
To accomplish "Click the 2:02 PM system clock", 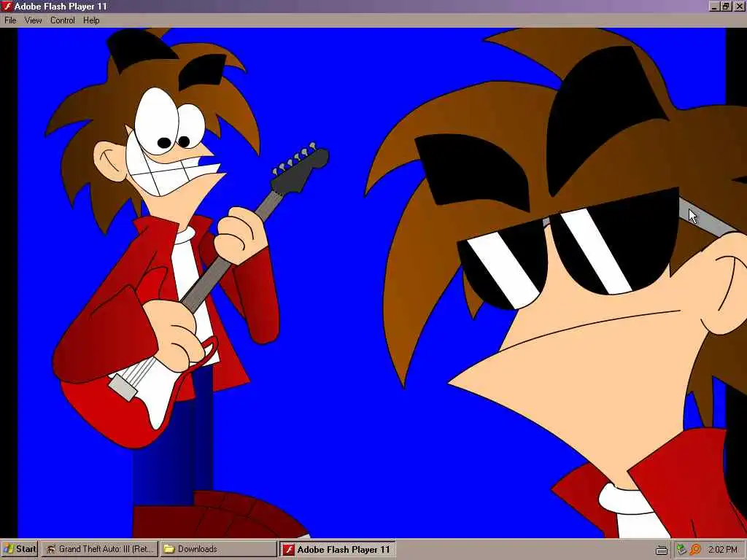I will click(x=723, y=550).
